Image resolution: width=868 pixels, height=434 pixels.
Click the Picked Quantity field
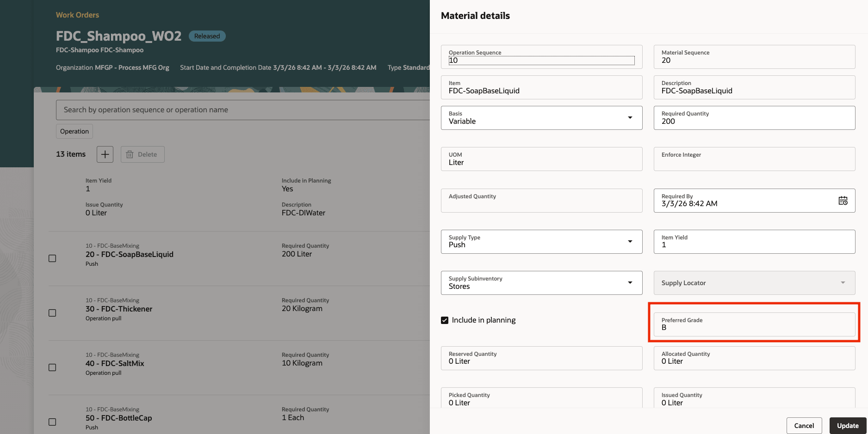[541, 397]
